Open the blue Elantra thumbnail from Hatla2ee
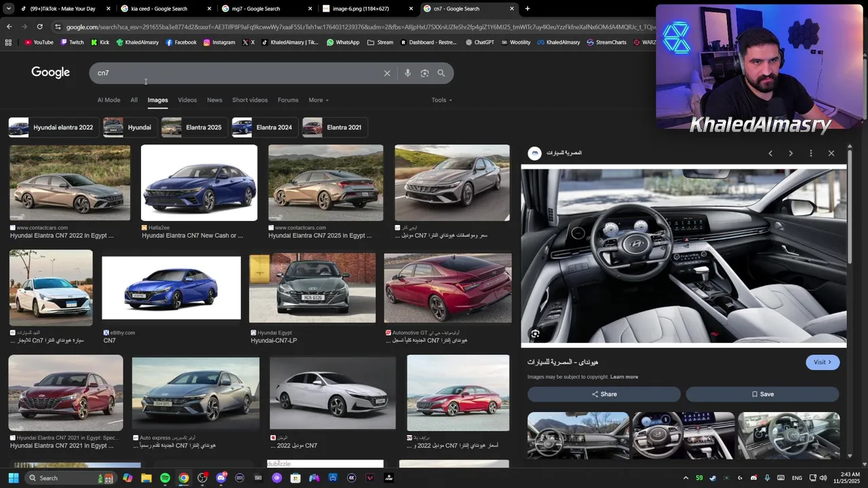 [x=199, y=183]
